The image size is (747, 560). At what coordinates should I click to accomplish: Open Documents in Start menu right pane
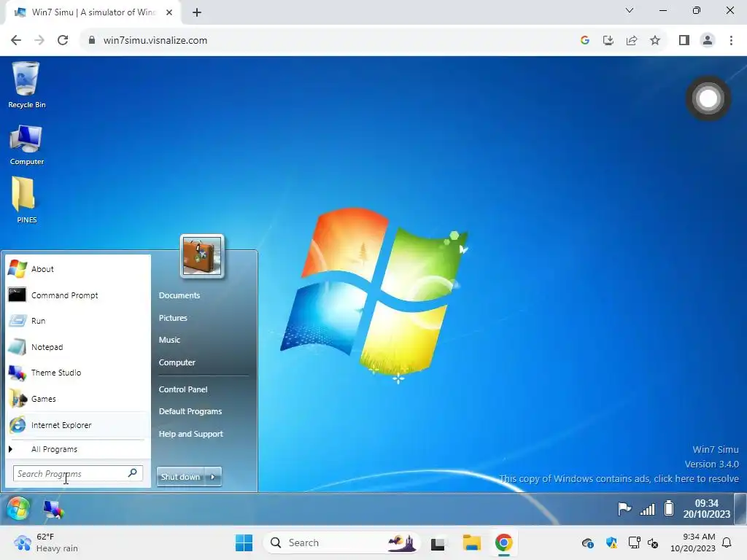tap(179, 295)
